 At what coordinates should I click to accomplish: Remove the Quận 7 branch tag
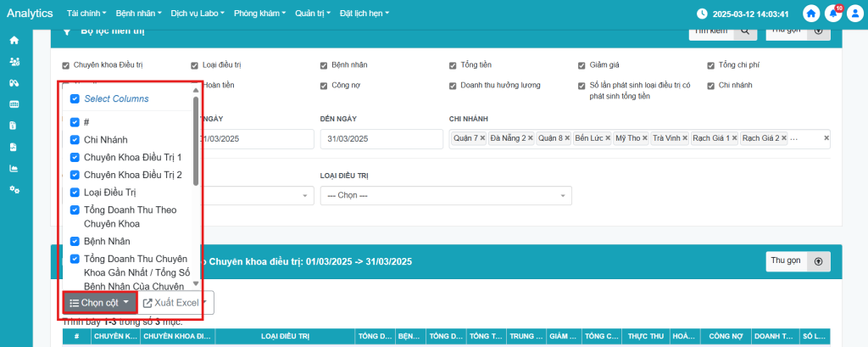pyautogui.click(x=482, y=138)
